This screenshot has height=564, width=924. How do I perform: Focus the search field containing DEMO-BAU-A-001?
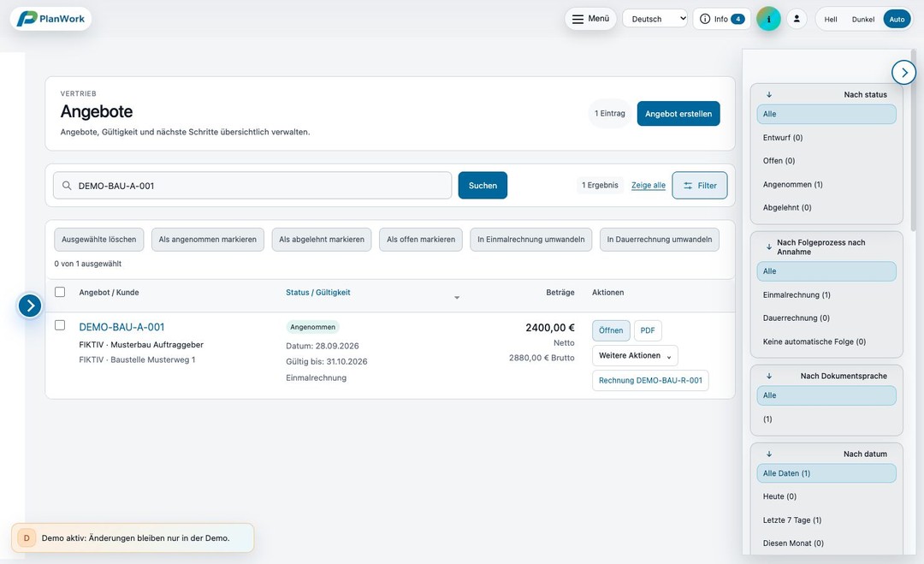pos(252,185)
